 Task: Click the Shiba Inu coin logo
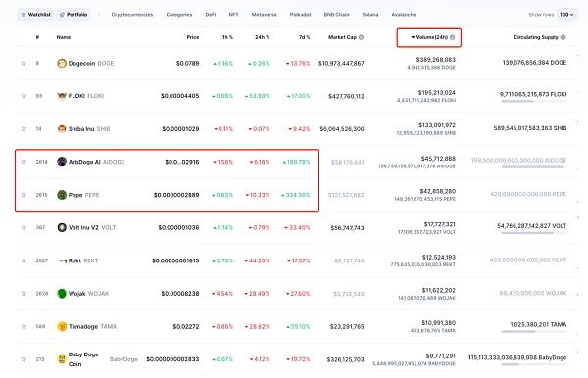(62, 129)
